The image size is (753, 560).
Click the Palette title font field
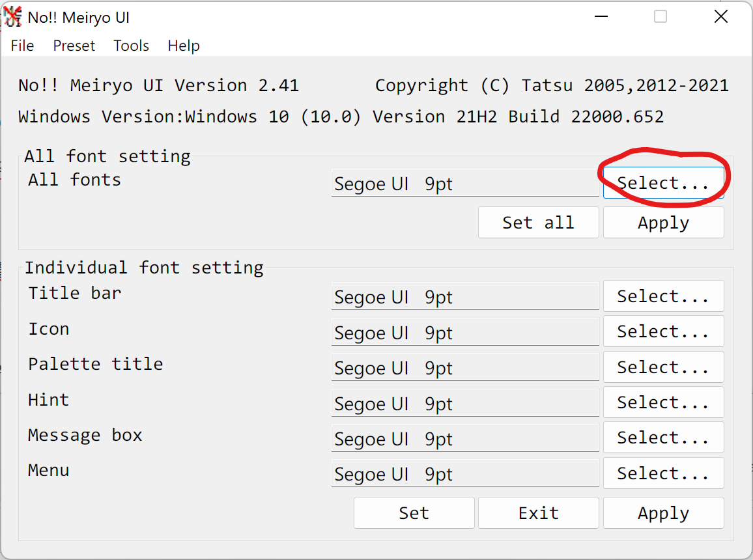click(465, 367)
